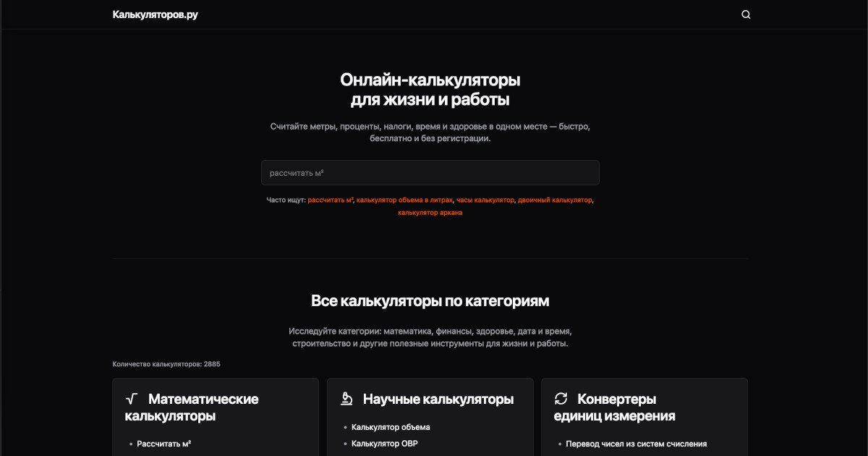The height and width of the screenshot is (456, 868).
Task: Select 'рассчитать м²' in the Часто ищут links
Action: click(330, 200)
